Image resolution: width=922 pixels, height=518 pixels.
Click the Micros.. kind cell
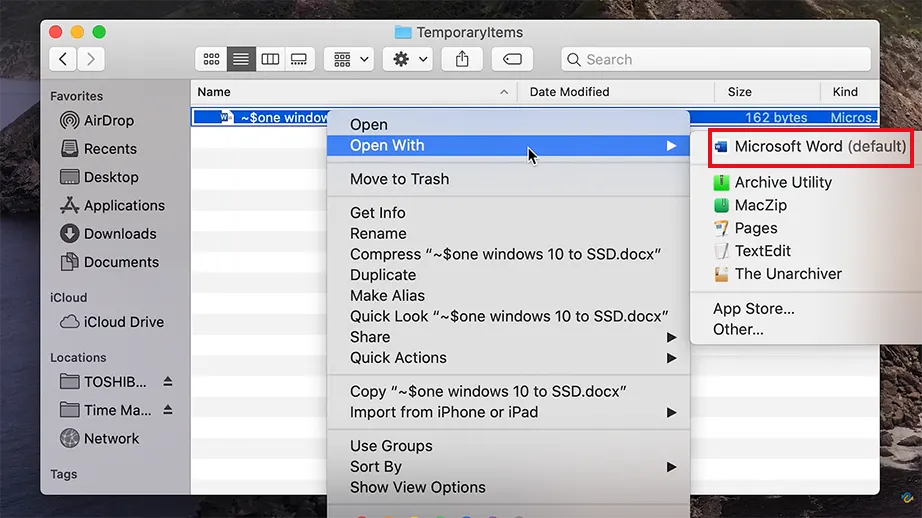point(853,118)
